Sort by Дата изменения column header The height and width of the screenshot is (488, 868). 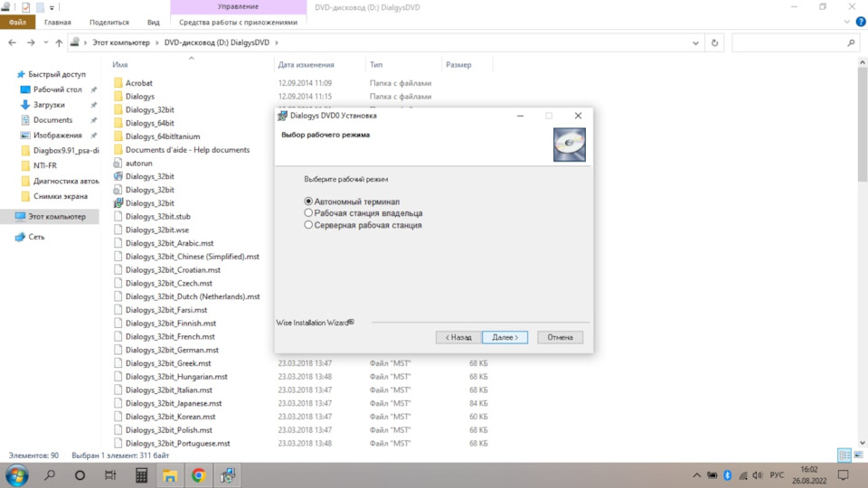(x=307, y=65)
